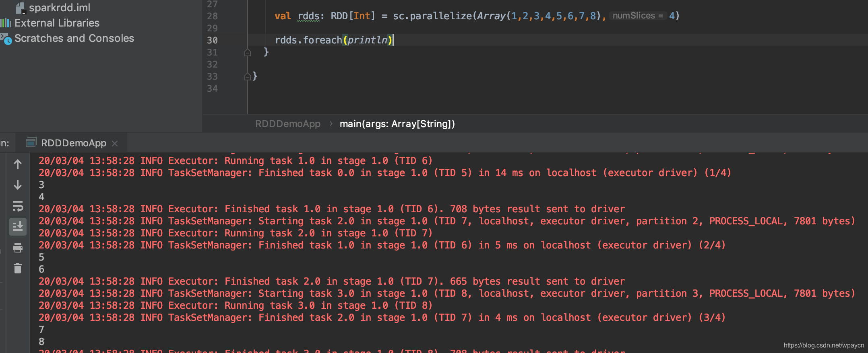
Task: Click log line 'Starting task 2.0' partition 2
Action: coord(447,221)
